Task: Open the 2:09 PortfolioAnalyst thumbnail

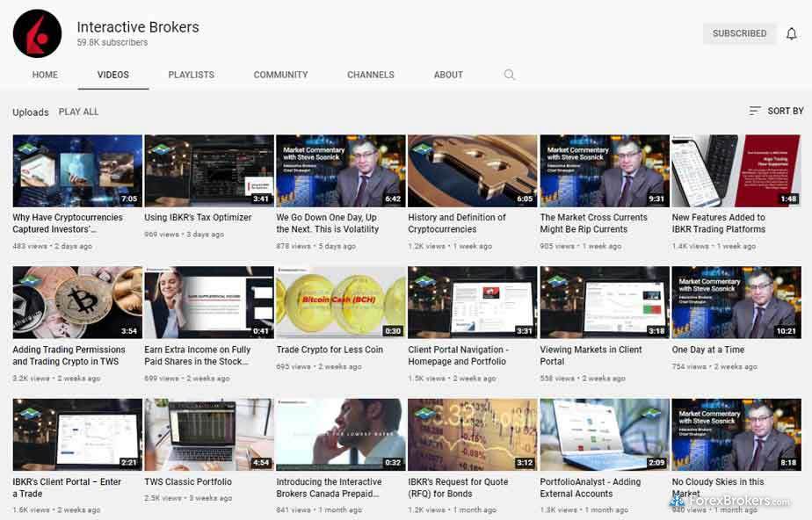Action: pos(605,435)
